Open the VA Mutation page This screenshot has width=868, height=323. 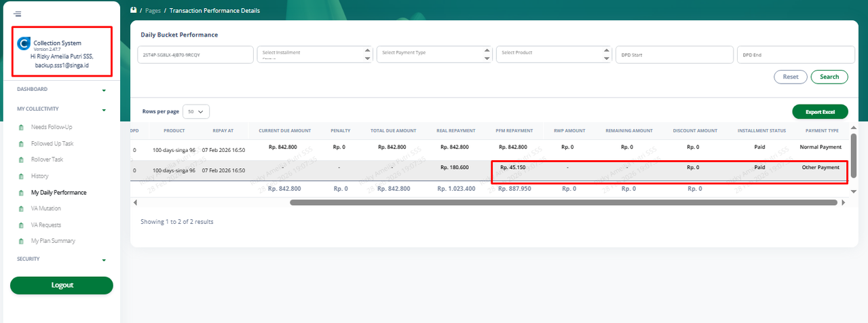(46, 209)
